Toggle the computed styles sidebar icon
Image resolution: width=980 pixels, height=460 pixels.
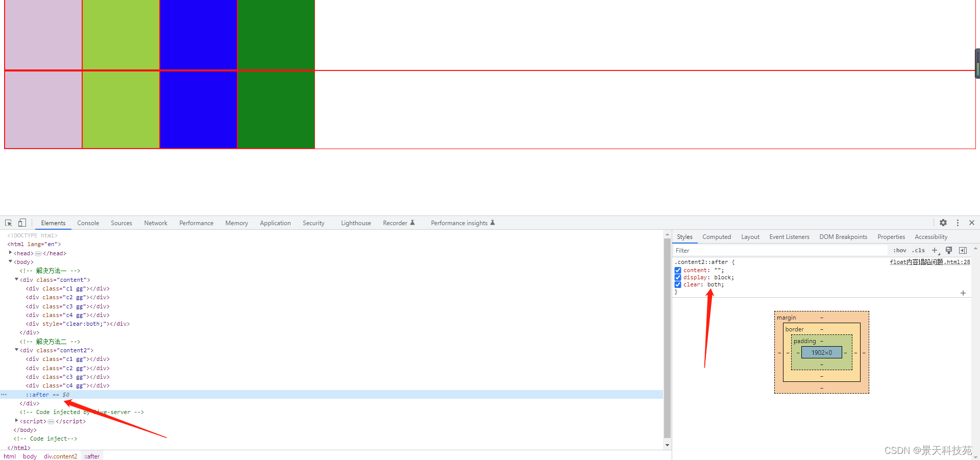pyautogui.click(x=963, y=251)
